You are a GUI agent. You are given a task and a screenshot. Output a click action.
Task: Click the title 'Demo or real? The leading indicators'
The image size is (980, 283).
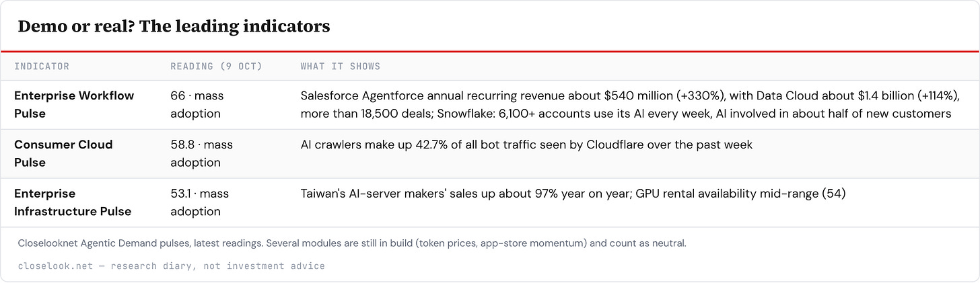174,26
